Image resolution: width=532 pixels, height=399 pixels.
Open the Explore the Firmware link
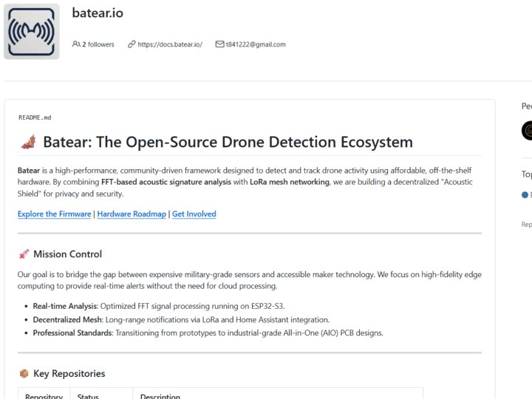55,214
